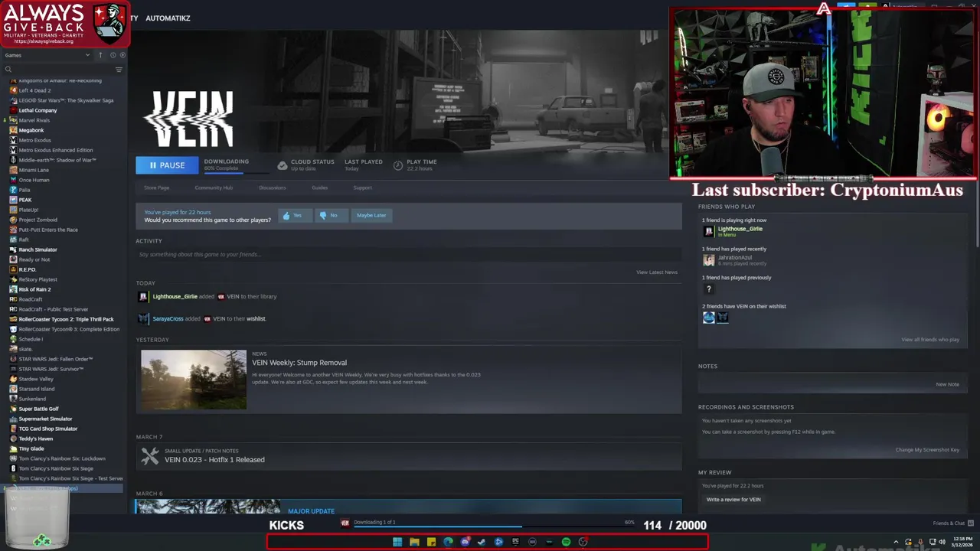Image resolution: width=980 pixels, height=551 pixels.
Task: Open the Support tab
Action: 362,187
